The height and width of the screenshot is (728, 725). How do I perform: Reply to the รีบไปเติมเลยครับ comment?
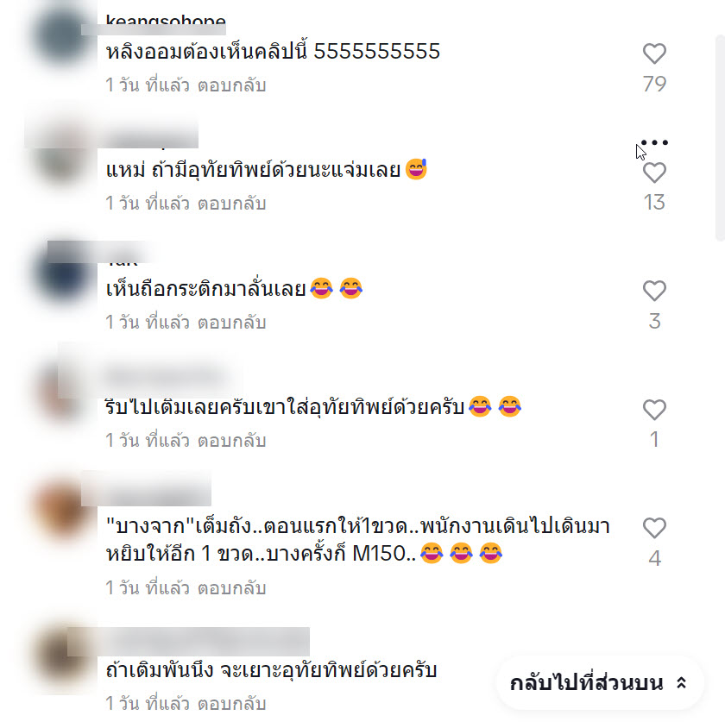(x=232, y=441)
